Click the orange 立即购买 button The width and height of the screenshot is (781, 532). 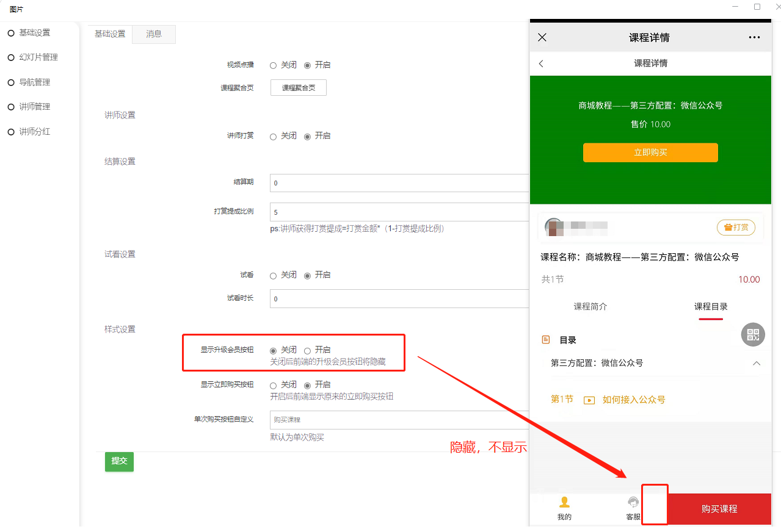coord(650,153)
